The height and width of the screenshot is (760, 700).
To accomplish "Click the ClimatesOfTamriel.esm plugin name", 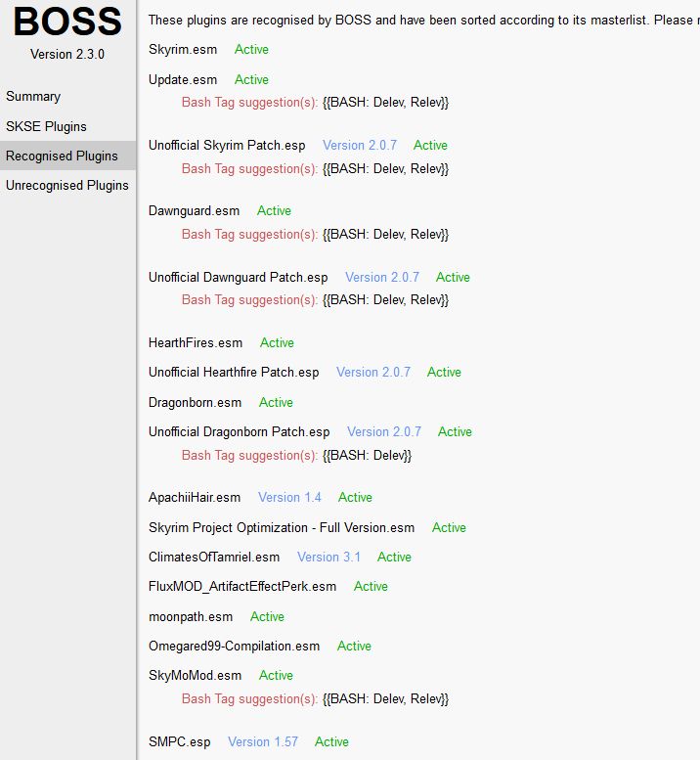I will tap(214, 557).
